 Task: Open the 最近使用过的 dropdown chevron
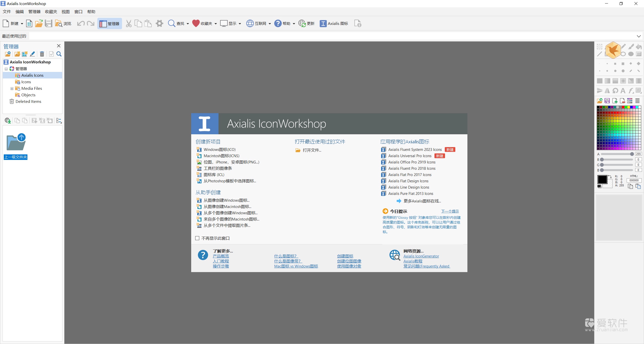tap(638, 36)
